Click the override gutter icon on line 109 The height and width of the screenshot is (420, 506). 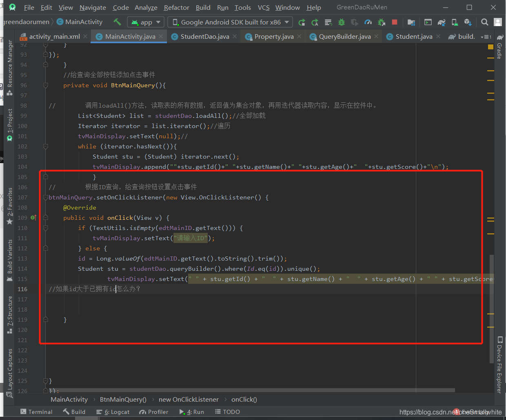tap(33, 218)
